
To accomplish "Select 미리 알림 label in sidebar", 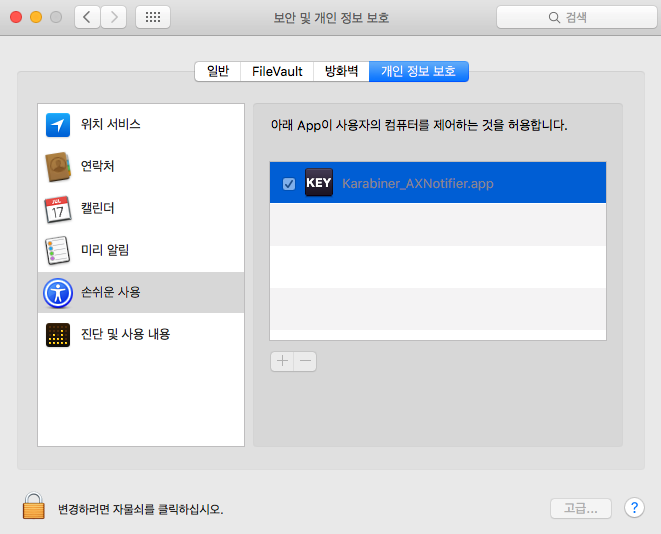I will (105, 250).
